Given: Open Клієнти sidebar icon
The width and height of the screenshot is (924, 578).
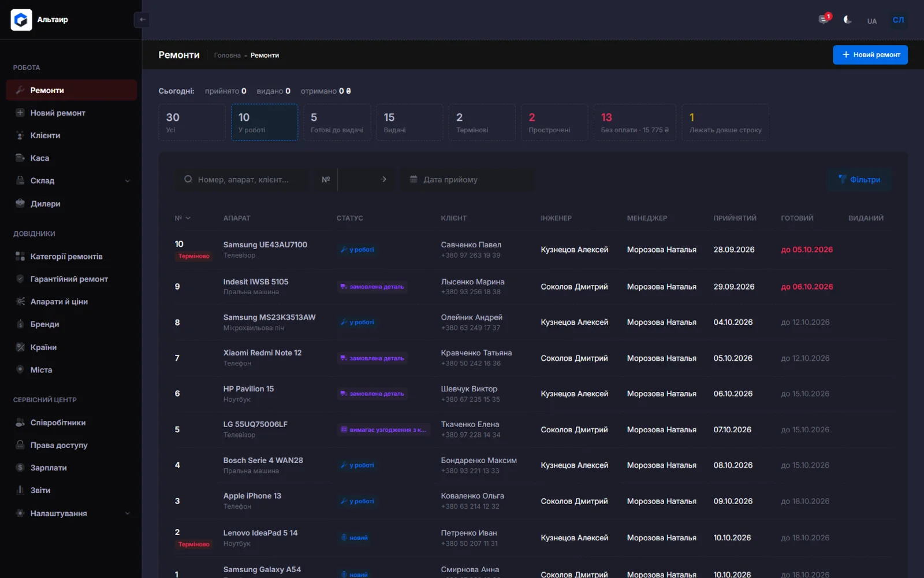Looking at the screenshot, I should pyautogui.click(x=20, y=135).
